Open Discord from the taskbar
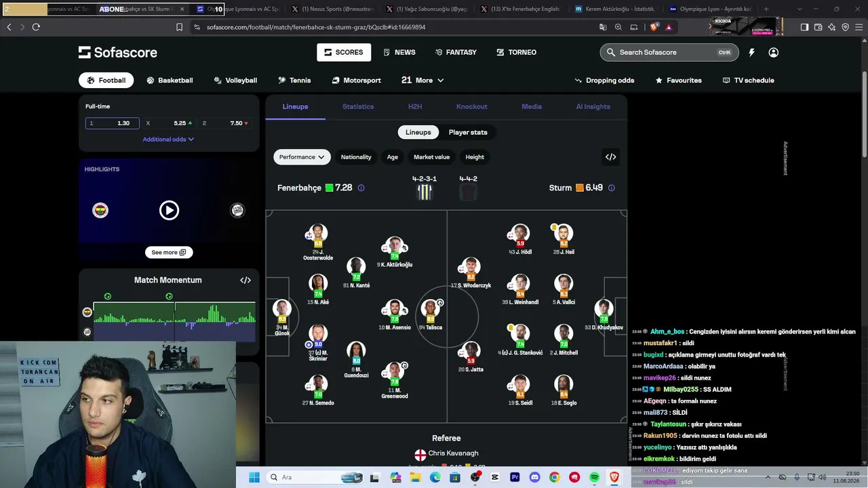 pyautogui.click(x=534, y=477)
